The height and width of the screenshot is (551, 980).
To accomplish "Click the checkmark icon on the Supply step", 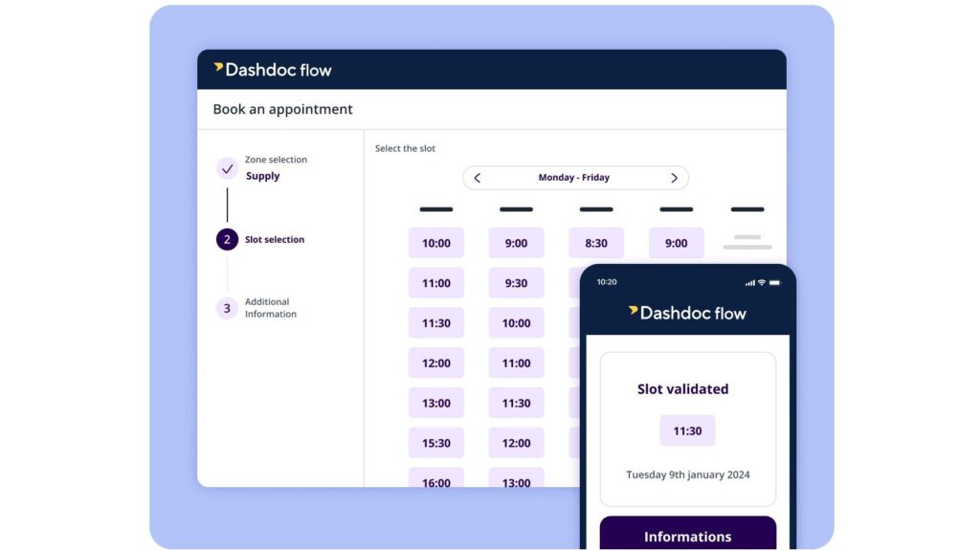I will pos(227,167).
